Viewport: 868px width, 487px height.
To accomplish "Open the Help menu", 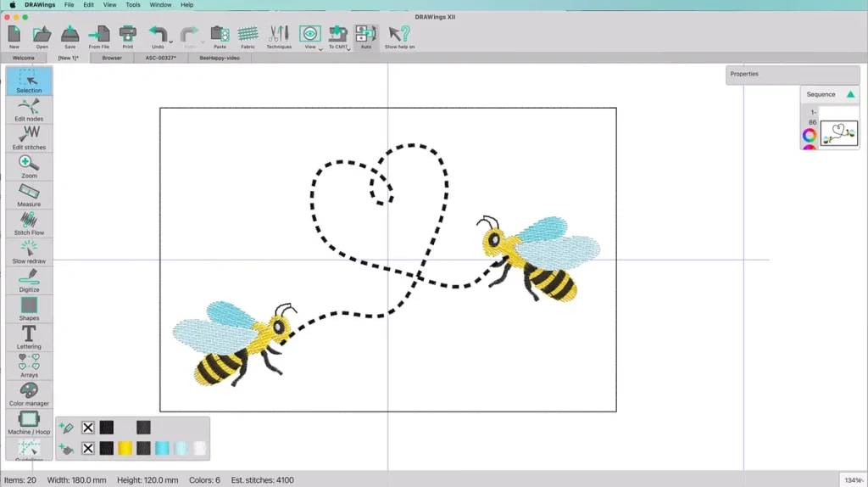I will coord(187,4).
